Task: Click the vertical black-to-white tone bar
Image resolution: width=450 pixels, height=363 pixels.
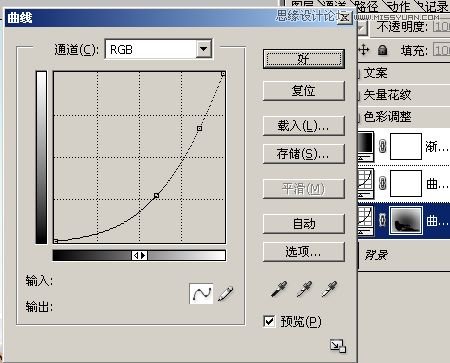Action: point(42,157)
